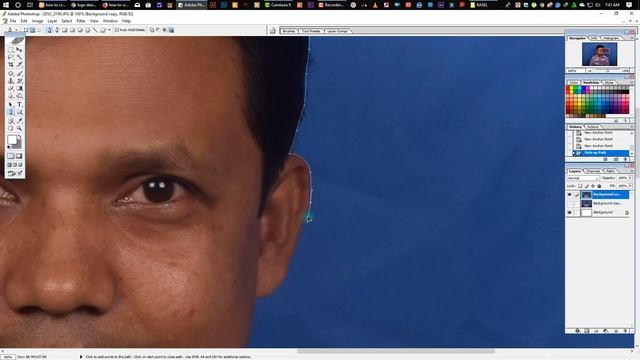This screenshot has width=640, height=360.
Task: Click the background color swatch
Action: 19,145
